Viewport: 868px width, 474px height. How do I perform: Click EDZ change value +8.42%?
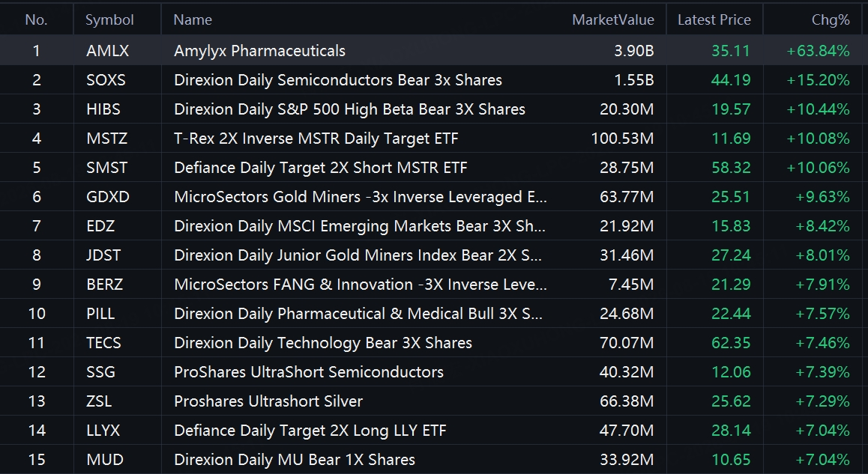(x=822, y=226)
